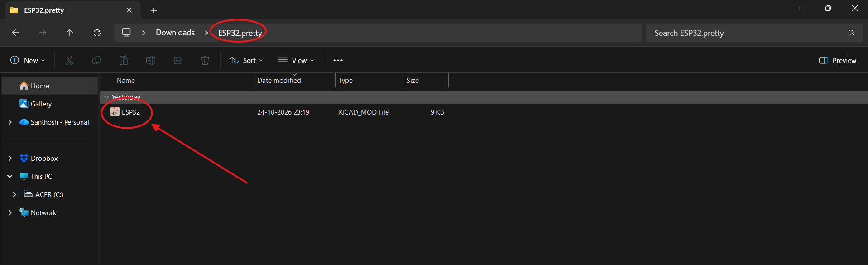Click the Delete trash icon
868x265 pixels.
coord(205,60)
